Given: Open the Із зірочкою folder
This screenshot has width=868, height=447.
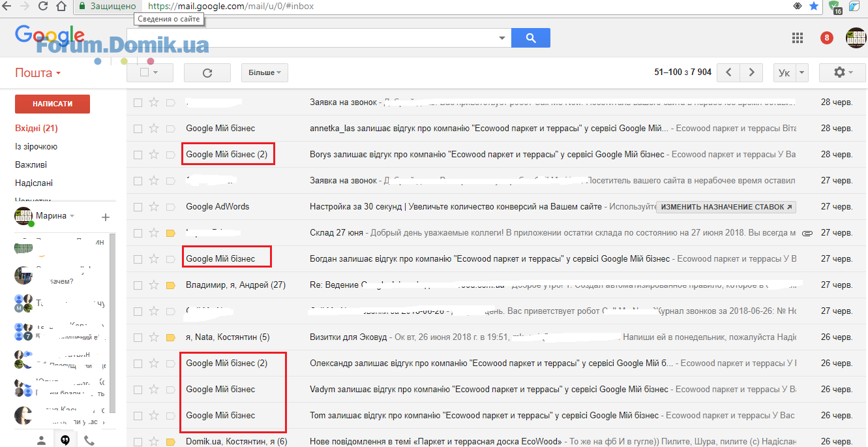Looking at the screenshot, I should click(36, 147).
